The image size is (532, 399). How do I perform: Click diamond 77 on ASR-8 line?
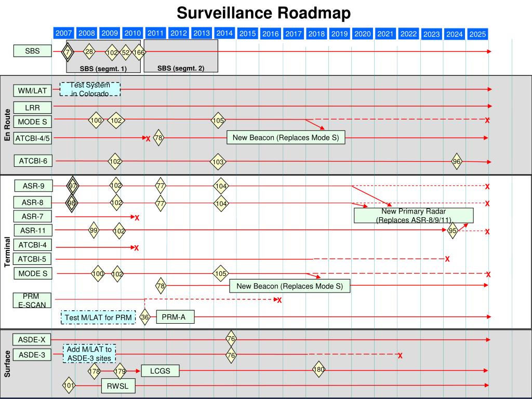coord(161,204)
